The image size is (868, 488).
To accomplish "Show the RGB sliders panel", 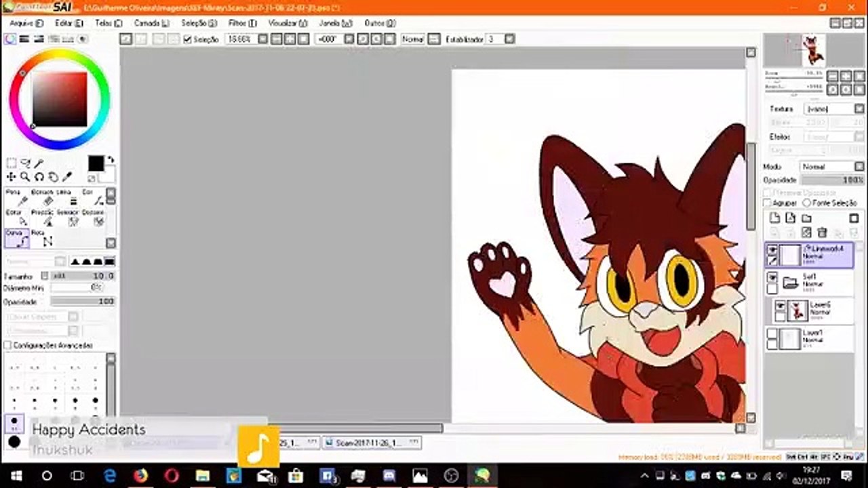I will tap(25, 39).
